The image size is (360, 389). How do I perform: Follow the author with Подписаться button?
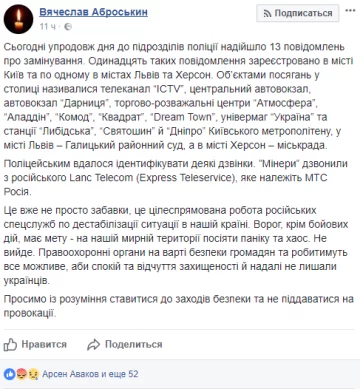tap(298, 13)
